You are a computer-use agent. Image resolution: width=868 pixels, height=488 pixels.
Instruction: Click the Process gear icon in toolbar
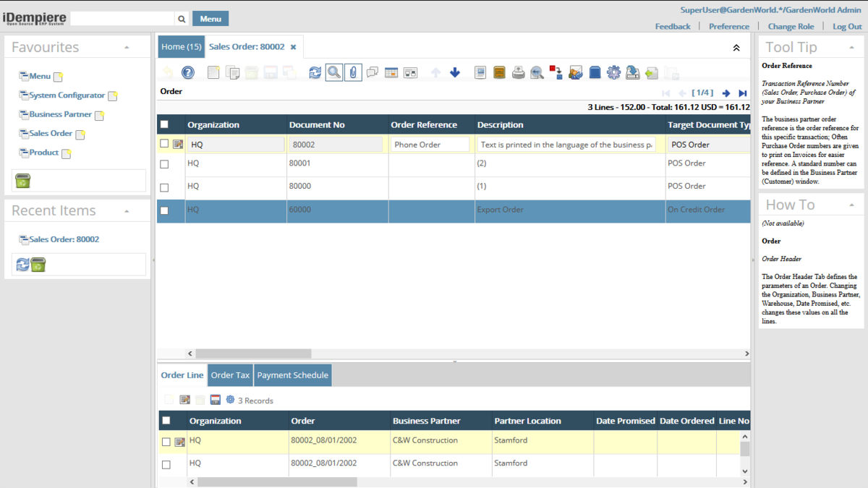(613, 72)
